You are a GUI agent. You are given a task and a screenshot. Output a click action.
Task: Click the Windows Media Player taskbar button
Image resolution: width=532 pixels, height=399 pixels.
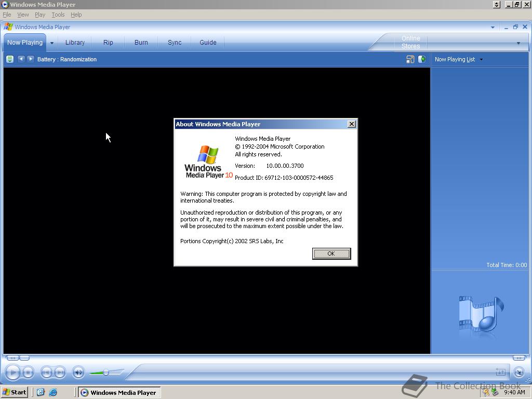119,393
